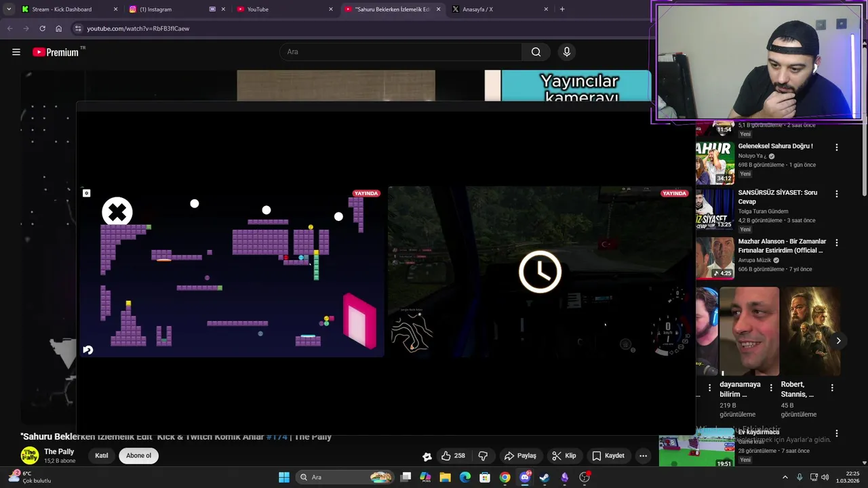868x488 pixels.
Task: Open options for Mazhar Alanson video
Action: coord(837,243)
